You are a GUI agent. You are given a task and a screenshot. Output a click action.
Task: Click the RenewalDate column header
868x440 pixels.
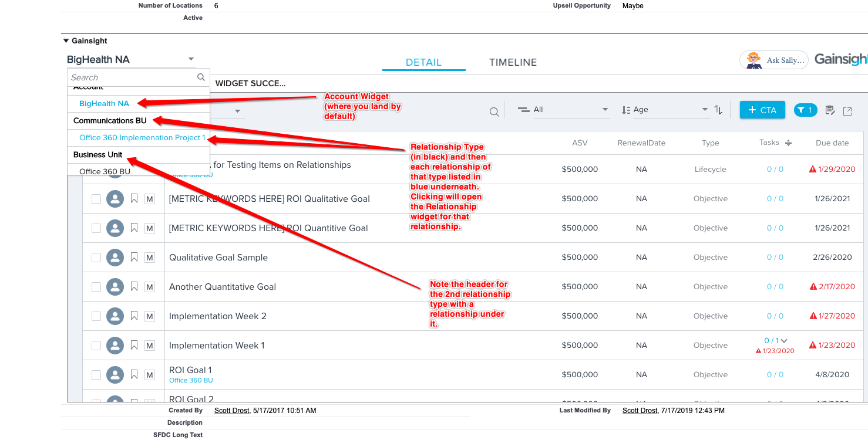click(641, 143)
